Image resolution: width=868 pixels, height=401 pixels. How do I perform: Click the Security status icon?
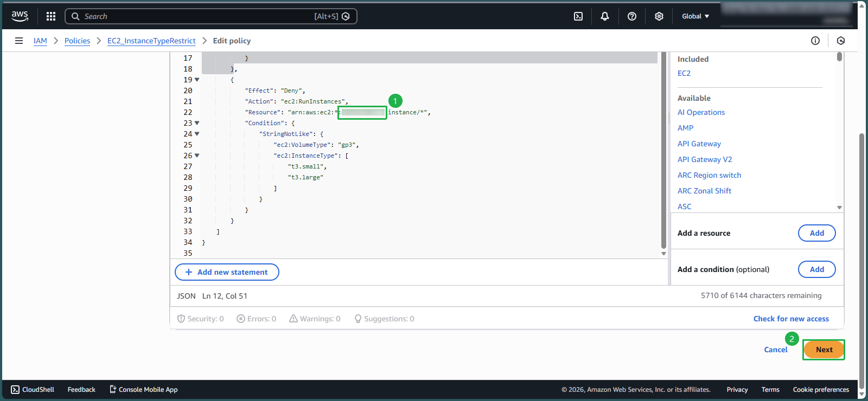(181, 319)
